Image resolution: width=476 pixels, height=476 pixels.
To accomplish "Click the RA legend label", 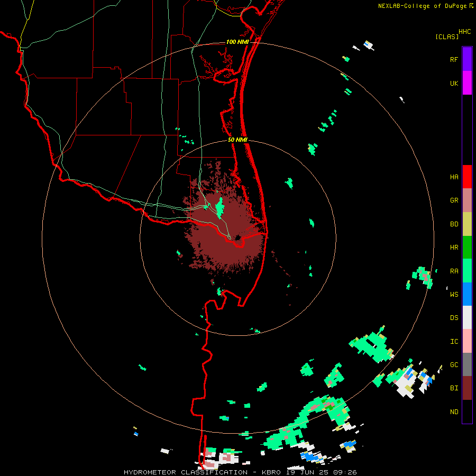I will tap(454, 271).
